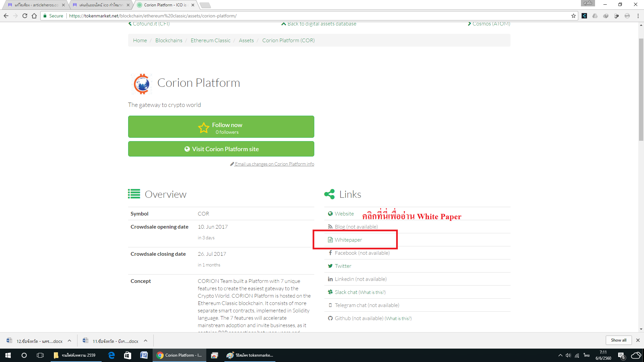Click the browser Back arrow
This screenshot has height=362, width=644.
(6, 16)
